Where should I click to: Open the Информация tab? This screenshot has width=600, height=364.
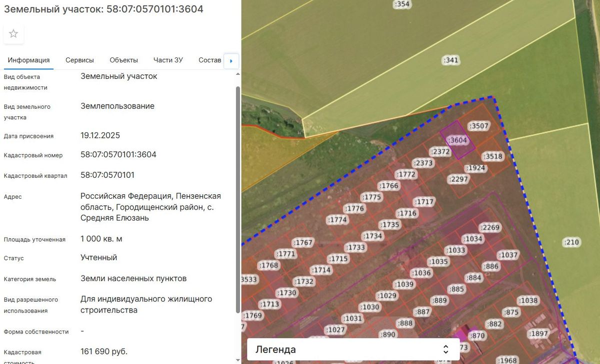(x=28, y=60)
